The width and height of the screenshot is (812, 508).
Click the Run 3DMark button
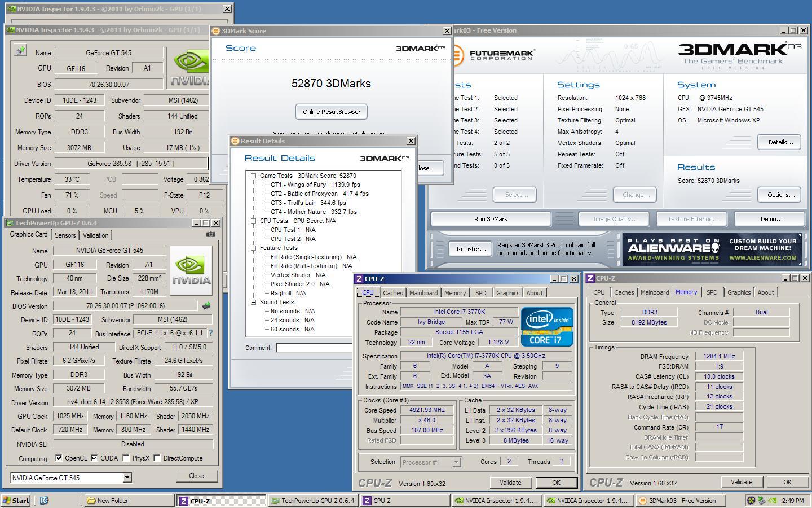(491, 219)
